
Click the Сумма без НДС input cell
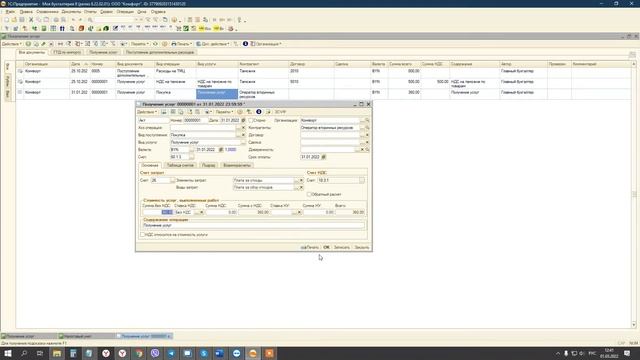158,212
